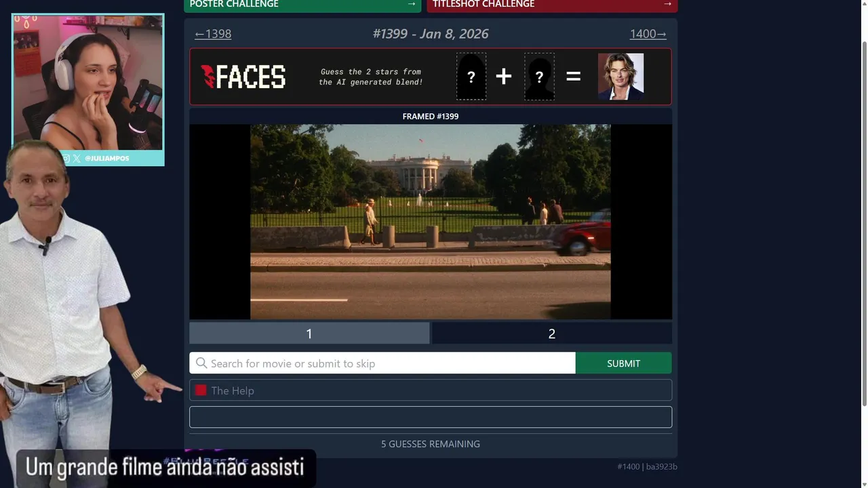Click the second mystery star silhouette

tap(539, 77)
